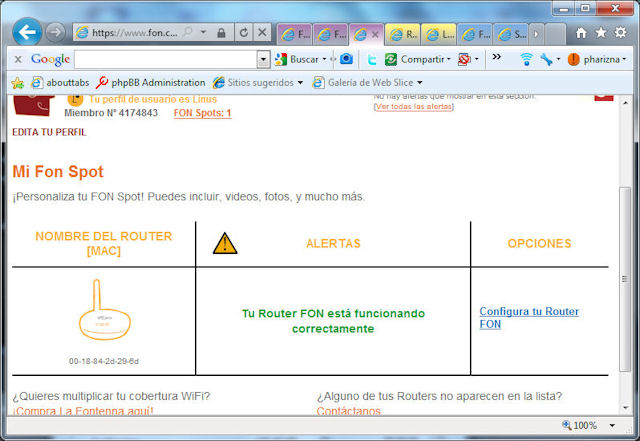
Task: Open the address bar history dropdown
Action: point(203,32)
